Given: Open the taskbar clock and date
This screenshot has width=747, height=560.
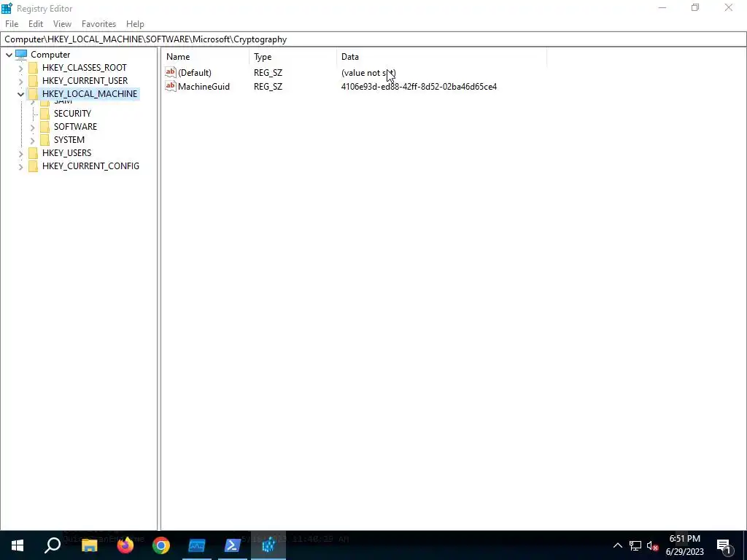Looking at the screenshot, I should click(x=684, y=545).
